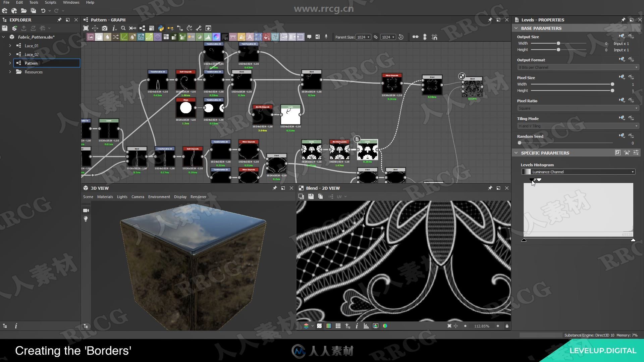
Task: Toggle Random Seed inheritance method icon
Action: tap(622, 136)
